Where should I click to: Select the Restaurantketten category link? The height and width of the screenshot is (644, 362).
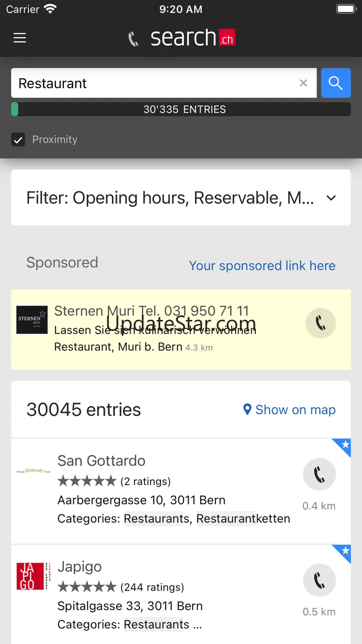pyautogui.click(x=243, y=519)
